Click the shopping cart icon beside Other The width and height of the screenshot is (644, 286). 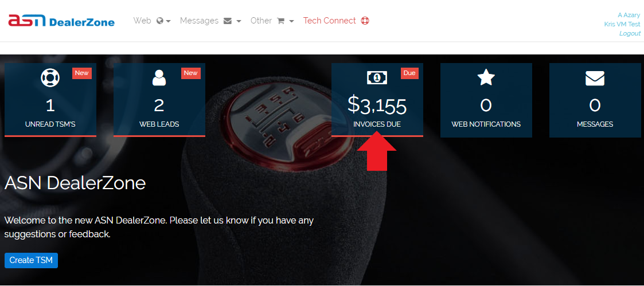coord(281,21)
